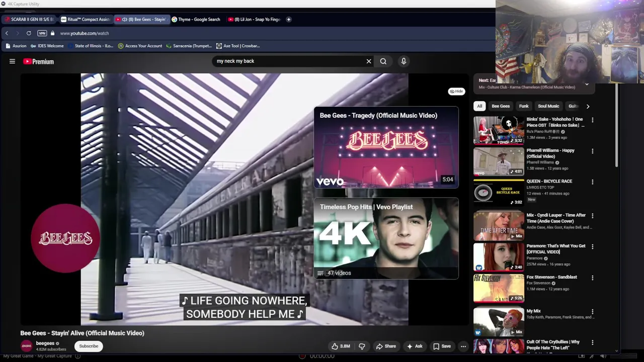Click the round Bee Gees channel logo overlay
This screenshot has height=362, width=644.
(65, 238)
